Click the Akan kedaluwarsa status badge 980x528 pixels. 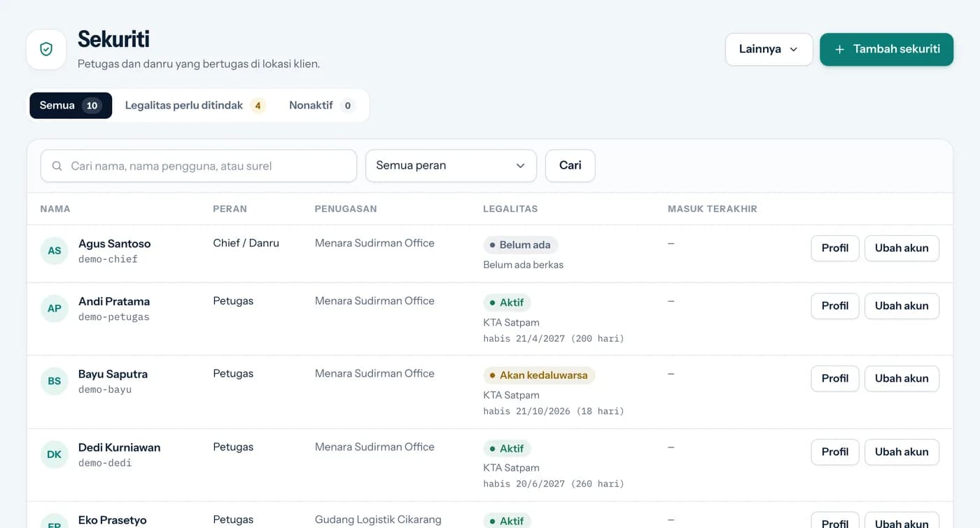[539, 375]
